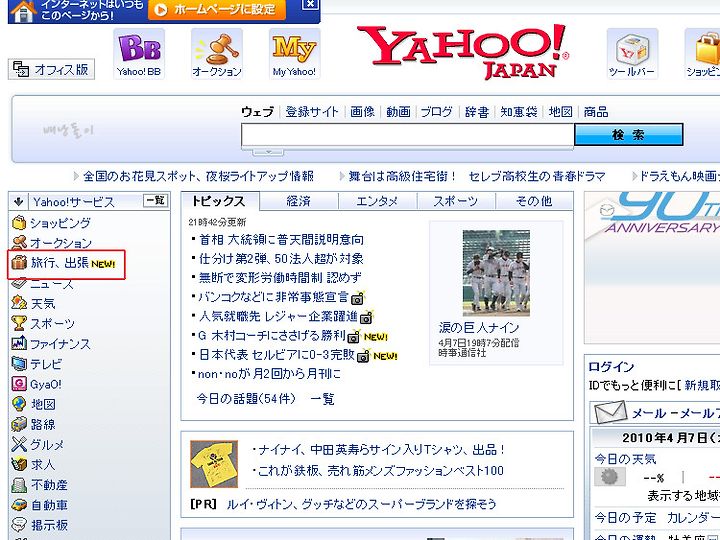The width and height of the screenshot is (720, 540).
Task: Click the 検索 search button
Action: click(629, 135)
